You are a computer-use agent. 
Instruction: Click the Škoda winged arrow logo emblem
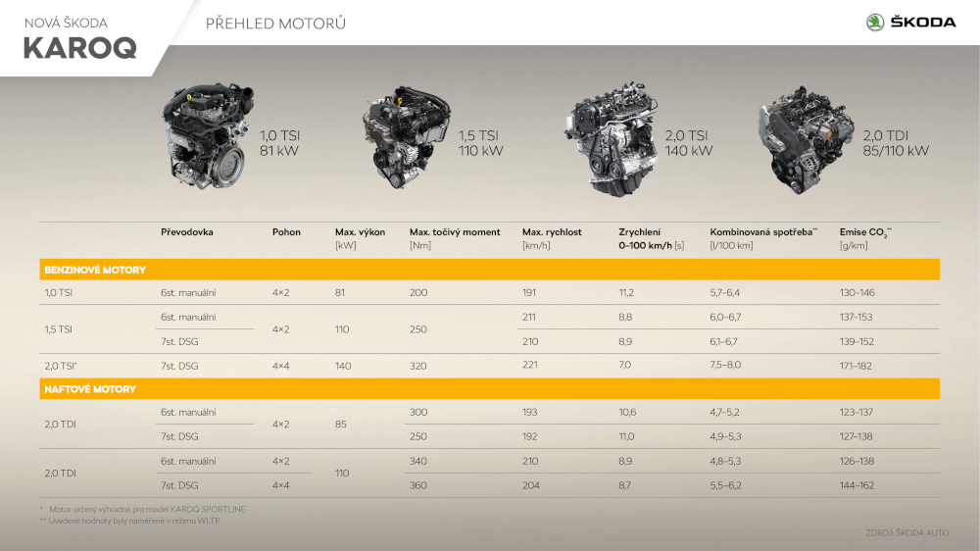[874, 23]
